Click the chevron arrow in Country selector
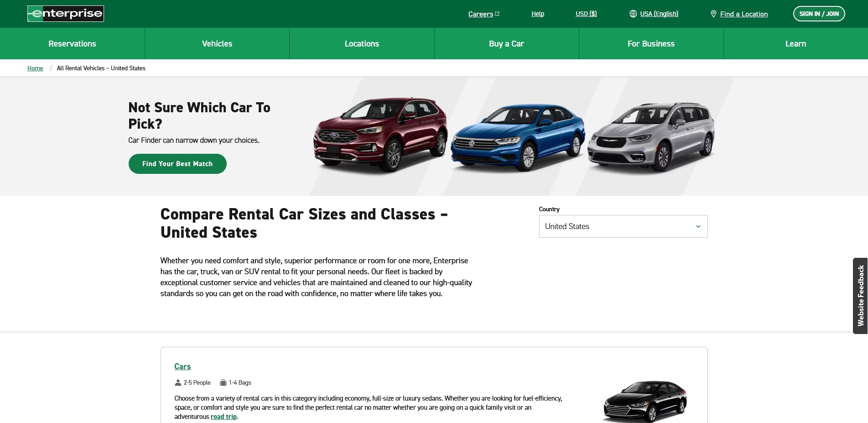This screenshot has height=423, width=868. click(x=698, y=226)
